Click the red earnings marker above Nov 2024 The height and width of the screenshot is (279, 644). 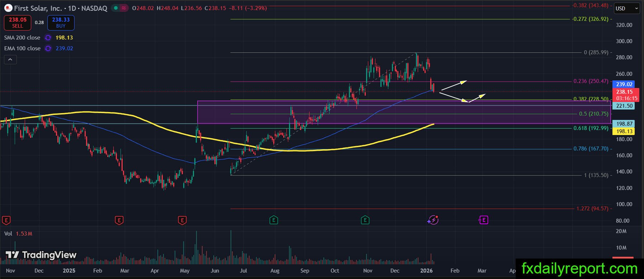click(x=6, y=220)
